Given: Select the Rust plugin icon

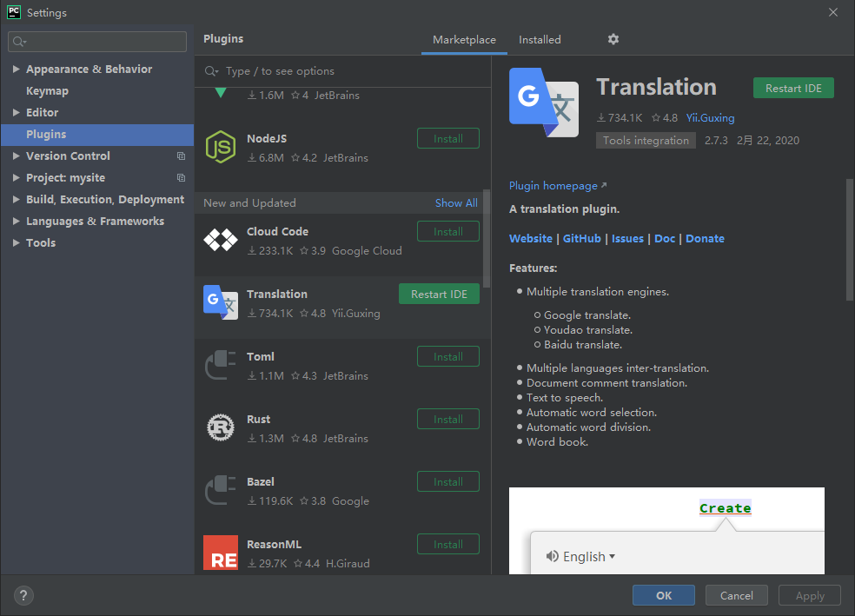Looking at the screenshot, I should 220,428.
